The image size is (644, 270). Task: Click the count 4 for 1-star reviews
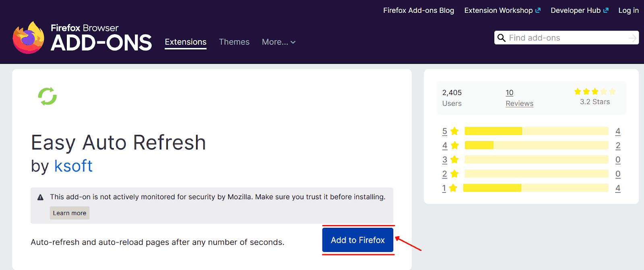tap(618, 188)
